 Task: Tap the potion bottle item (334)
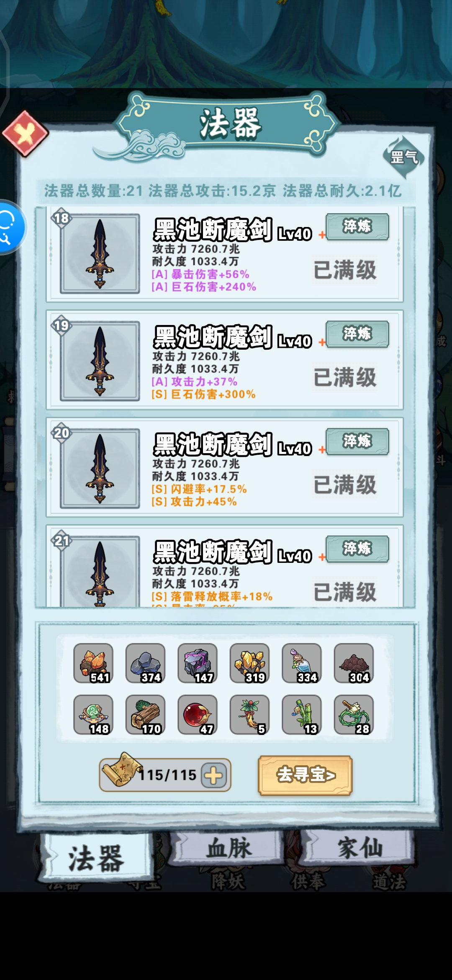[x=302, y=663]
